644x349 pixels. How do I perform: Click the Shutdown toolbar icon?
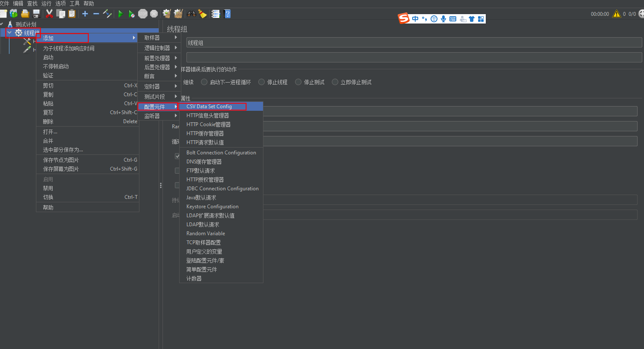click(x=154, y=14)
